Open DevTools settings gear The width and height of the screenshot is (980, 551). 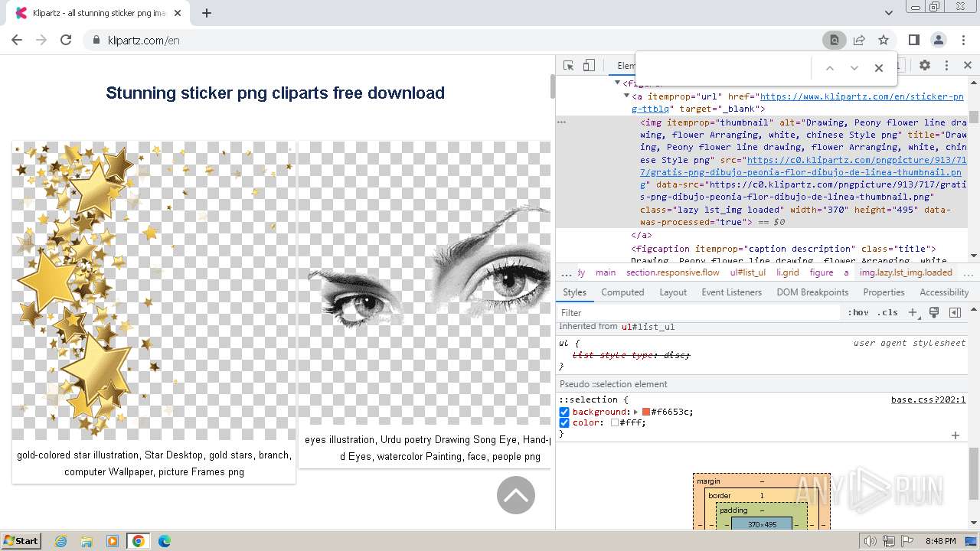(x=925, y=66)
